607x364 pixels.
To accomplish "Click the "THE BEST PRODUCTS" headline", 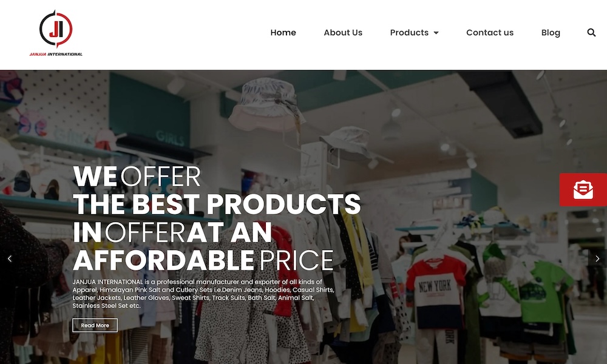I will [x=217, y=204].
